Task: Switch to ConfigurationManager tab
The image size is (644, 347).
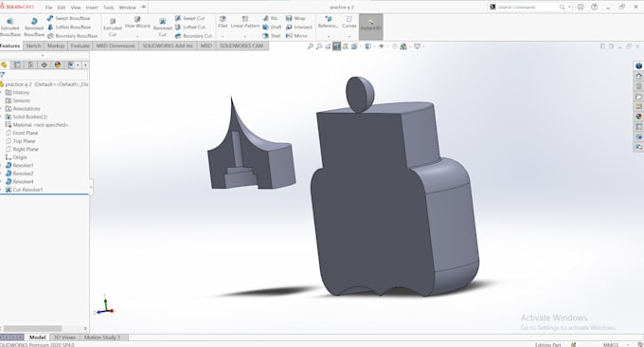Action: pos(30,65)
